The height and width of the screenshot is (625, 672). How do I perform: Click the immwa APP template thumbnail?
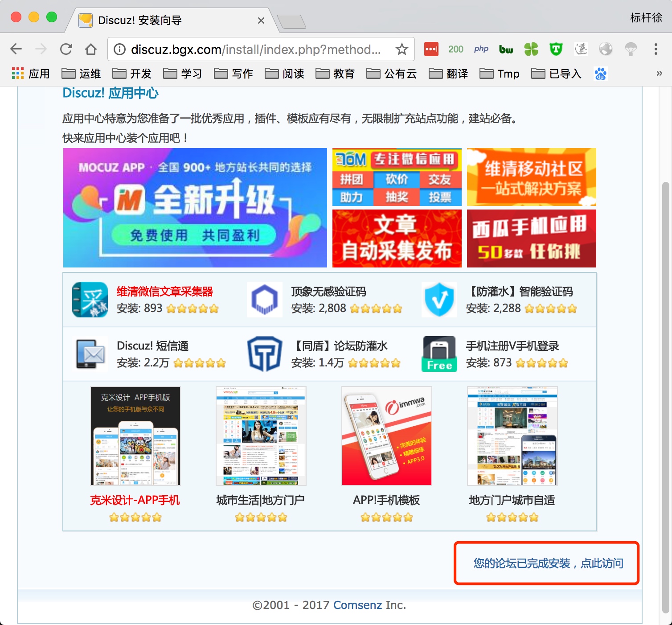point(387,436)
